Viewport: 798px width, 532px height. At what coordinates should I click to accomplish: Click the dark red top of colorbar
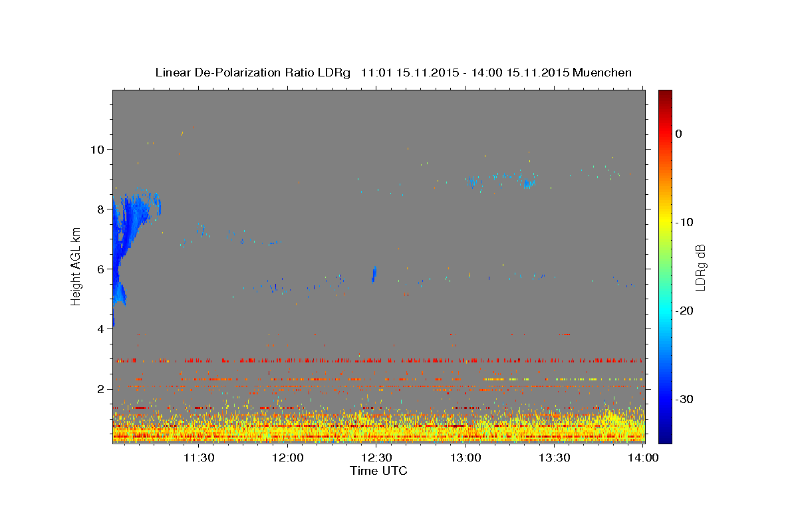[665, 94]
